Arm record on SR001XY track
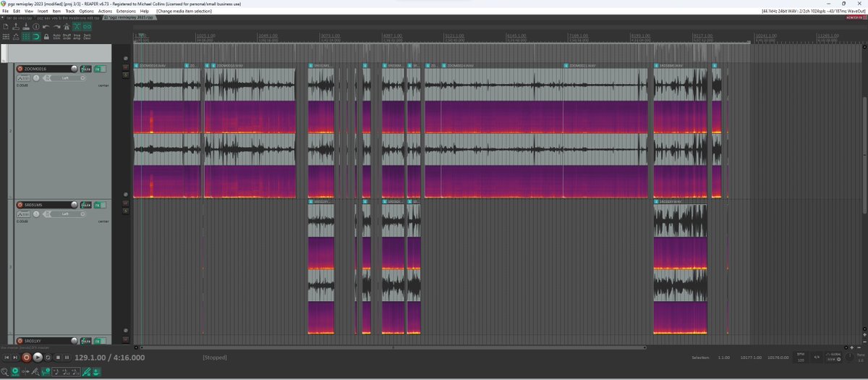868x380 pixels. (20, 340)
